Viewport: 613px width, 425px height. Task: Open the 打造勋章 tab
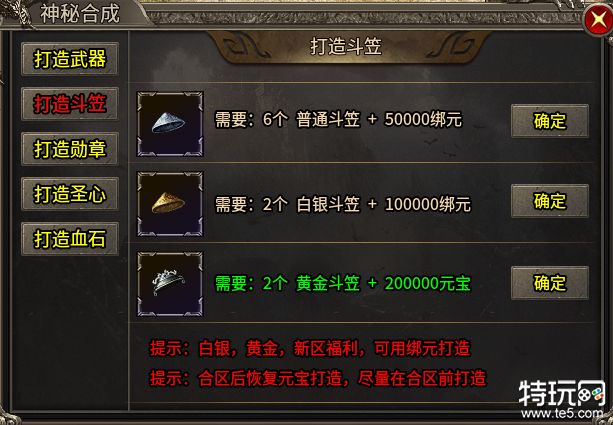tap(70, 149)
